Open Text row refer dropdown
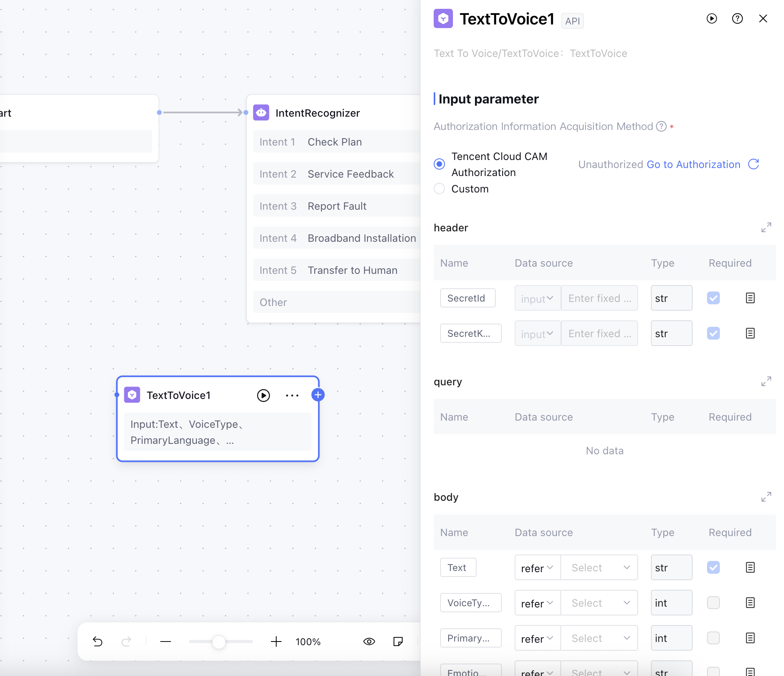Screen dimensions: 784x676 [537, 567]
